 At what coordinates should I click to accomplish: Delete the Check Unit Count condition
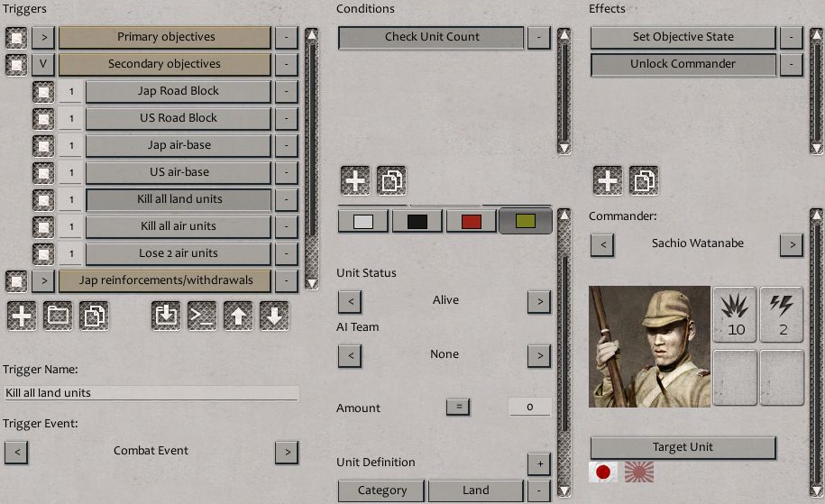click(538, 37)
